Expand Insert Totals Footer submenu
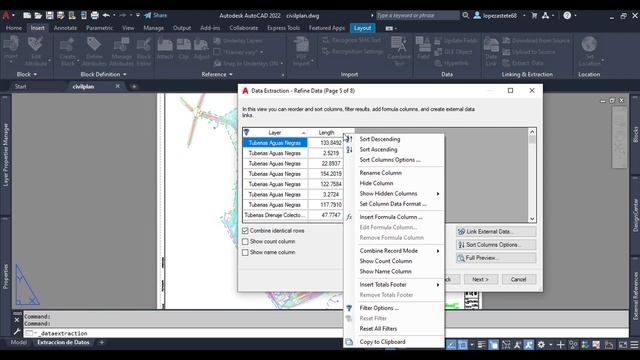The image size is (640, 360). pyautogui.click(x=394, y=284)
